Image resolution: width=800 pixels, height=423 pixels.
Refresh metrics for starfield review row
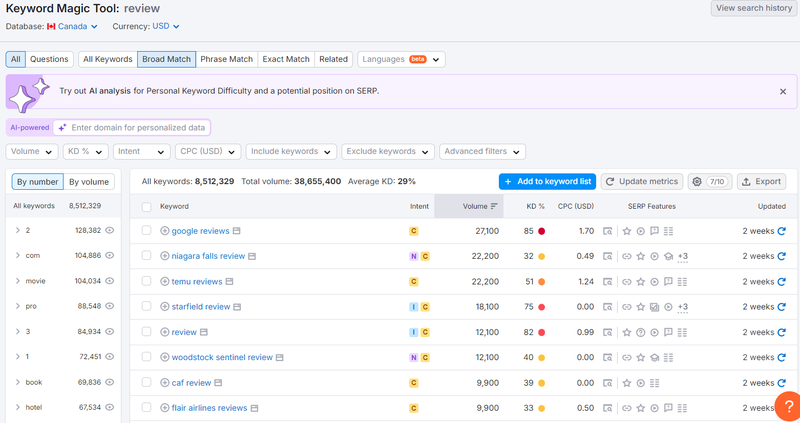tap(781, 307)
